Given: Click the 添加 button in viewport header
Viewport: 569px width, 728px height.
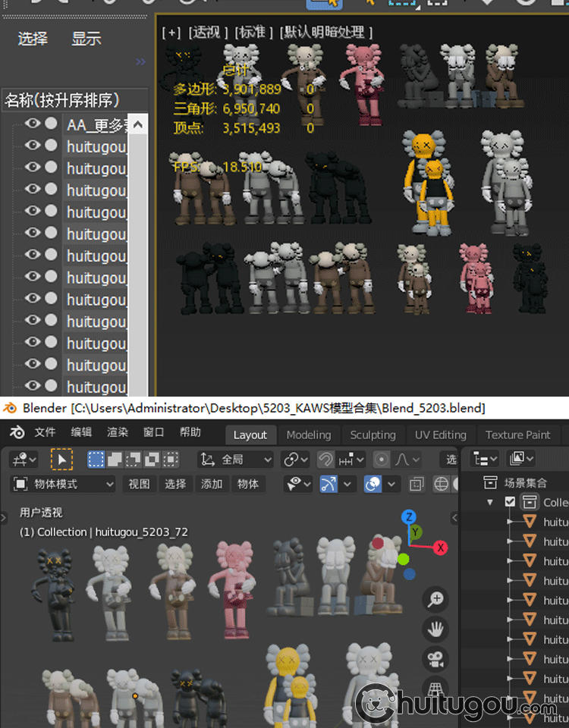Looking at the screenshot, I should pos(212,484).
